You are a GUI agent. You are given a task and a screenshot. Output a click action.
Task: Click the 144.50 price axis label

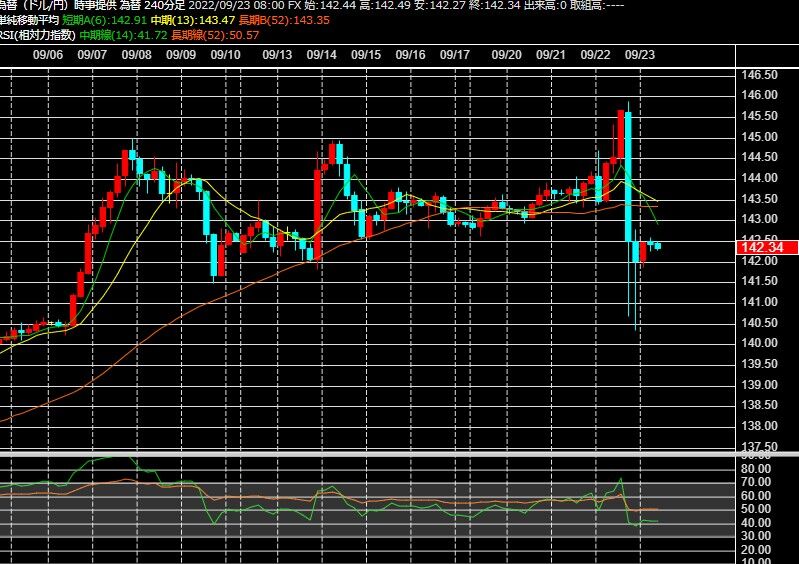pyautogui.click(x=759, y=157)
